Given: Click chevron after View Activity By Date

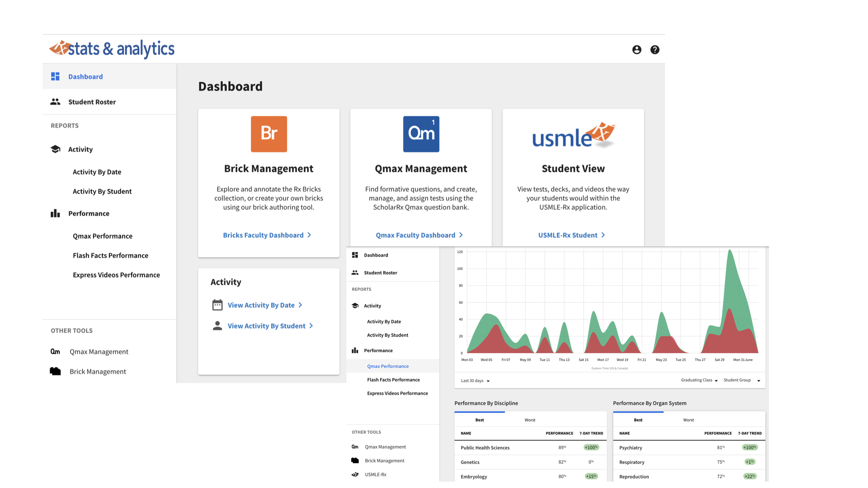Looking at the screenshot, I should [300, 305].
